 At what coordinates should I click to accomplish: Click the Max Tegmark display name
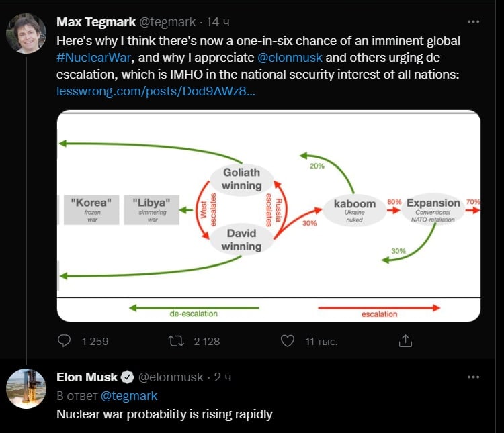(96, 22)
